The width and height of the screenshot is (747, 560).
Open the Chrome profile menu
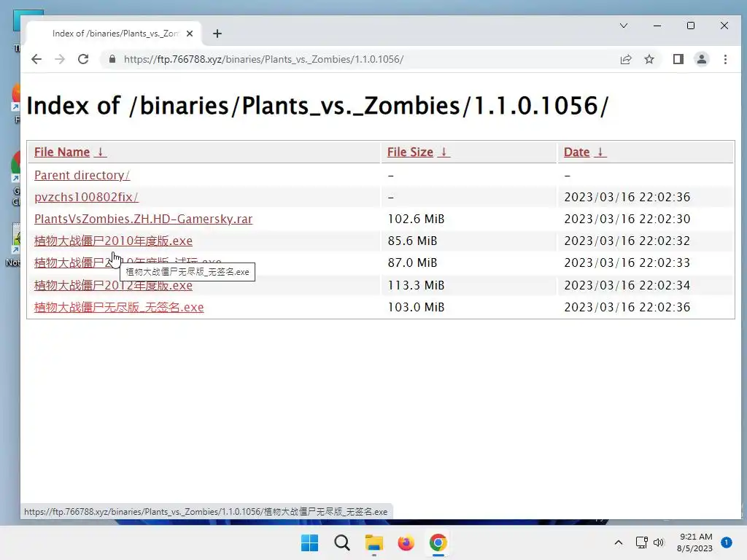coord(702,59)
